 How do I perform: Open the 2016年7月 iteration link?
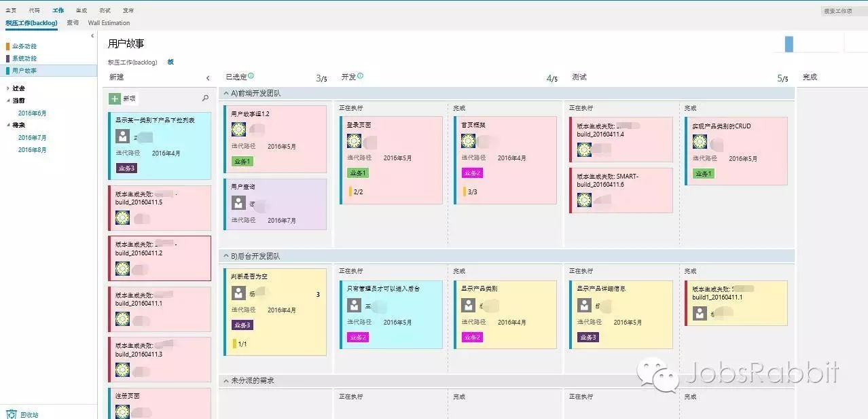pyautogui.click(x=33, y=137)
